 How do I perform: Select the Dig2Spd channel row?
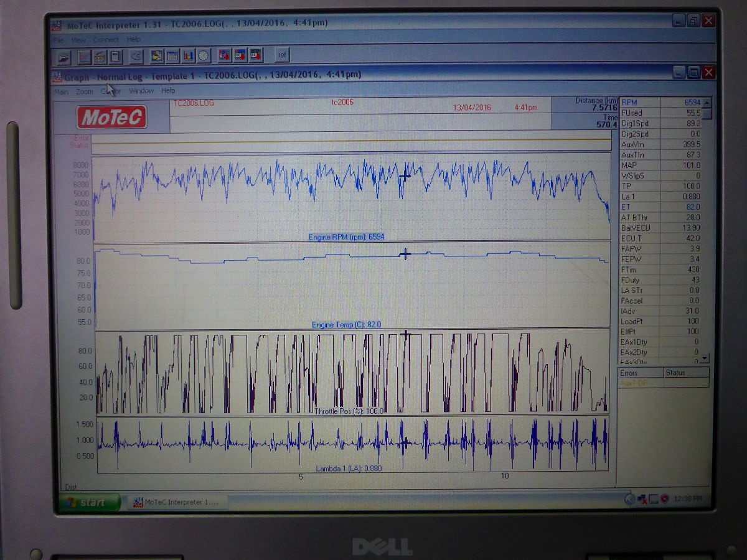660,134
